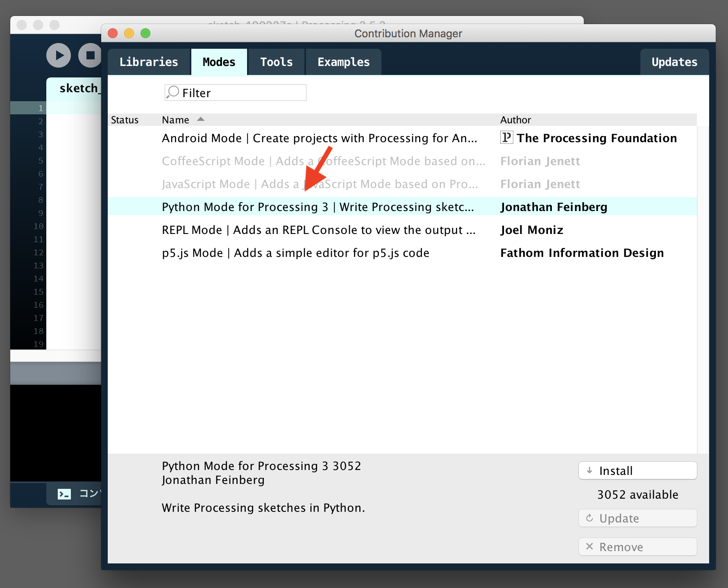Click author Jonathan Feinberg in list

(553, 207)
